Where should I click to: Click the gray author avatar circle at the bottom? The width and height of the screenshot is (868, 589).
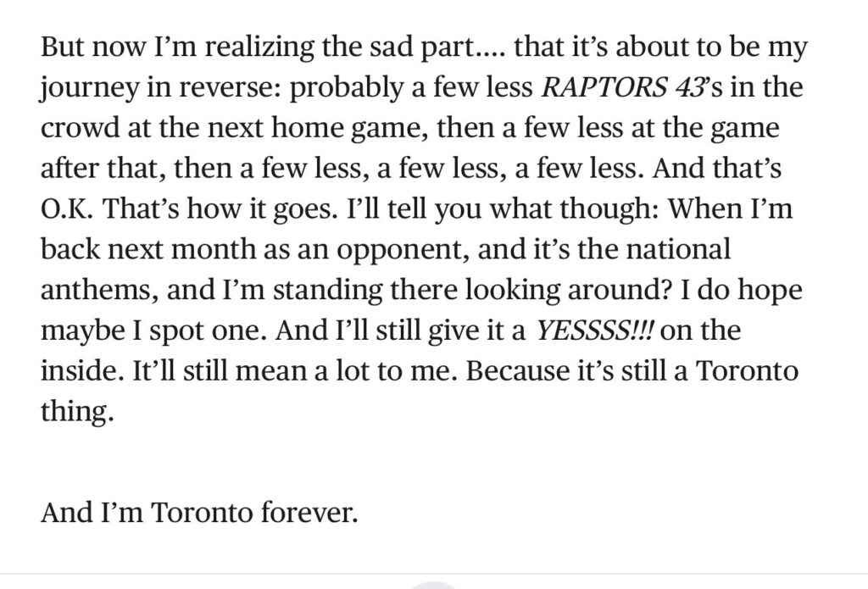point(437,585)
